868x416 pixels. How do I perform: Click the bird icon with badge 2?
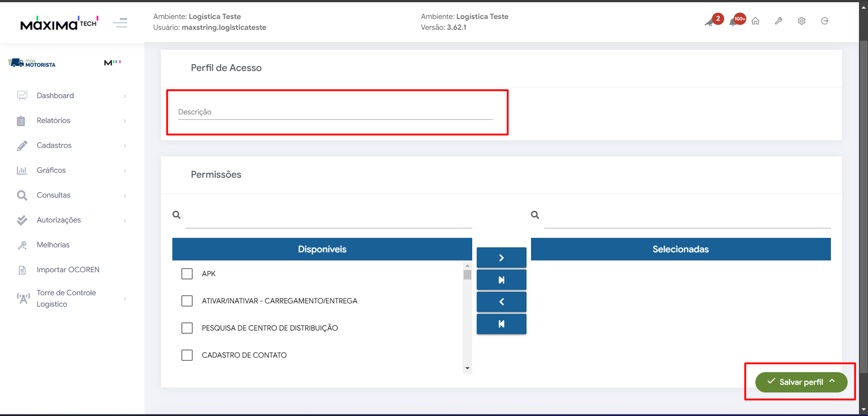pos(710,22)
